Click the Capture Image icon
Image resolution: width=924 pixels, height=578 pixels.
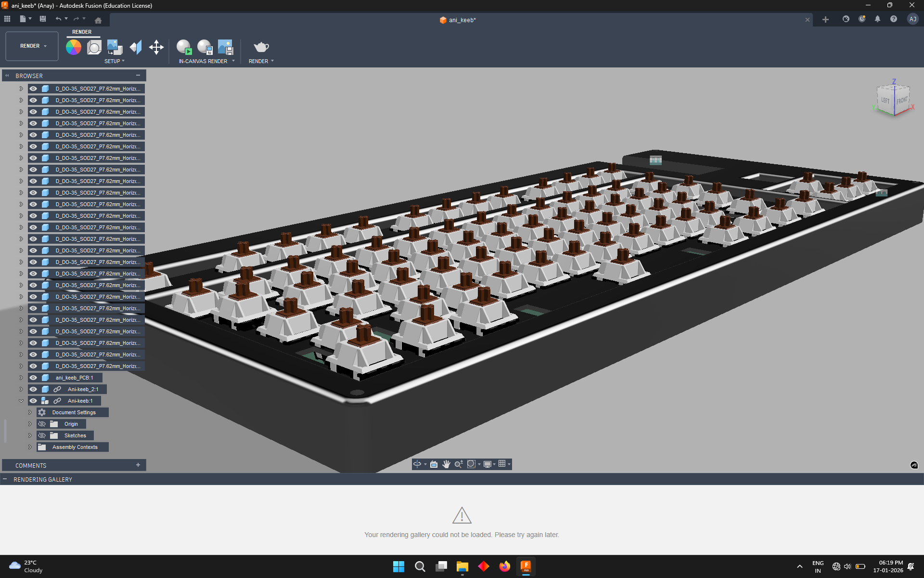pyautogui.click(x=225, y=47)
